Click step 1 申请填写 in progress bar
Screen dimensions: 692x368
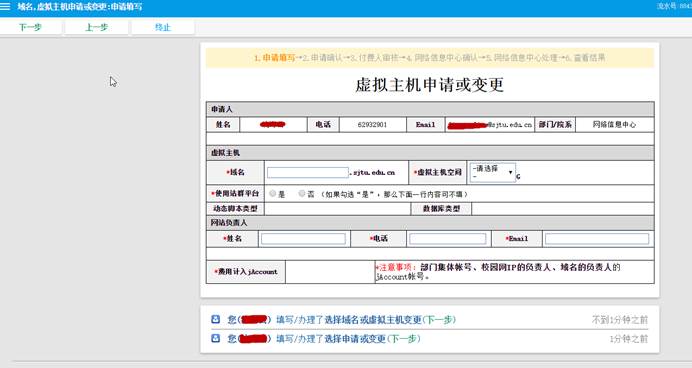[275, 58]
